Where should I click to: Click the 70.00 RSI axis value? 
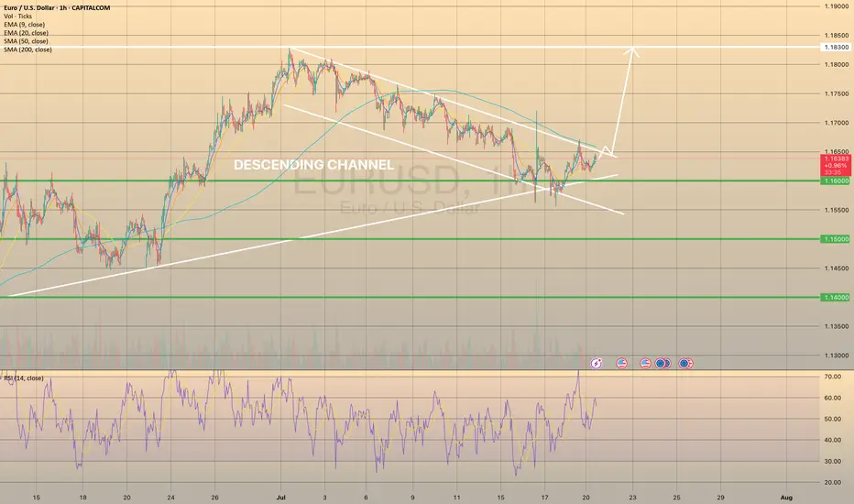point(833,377)
